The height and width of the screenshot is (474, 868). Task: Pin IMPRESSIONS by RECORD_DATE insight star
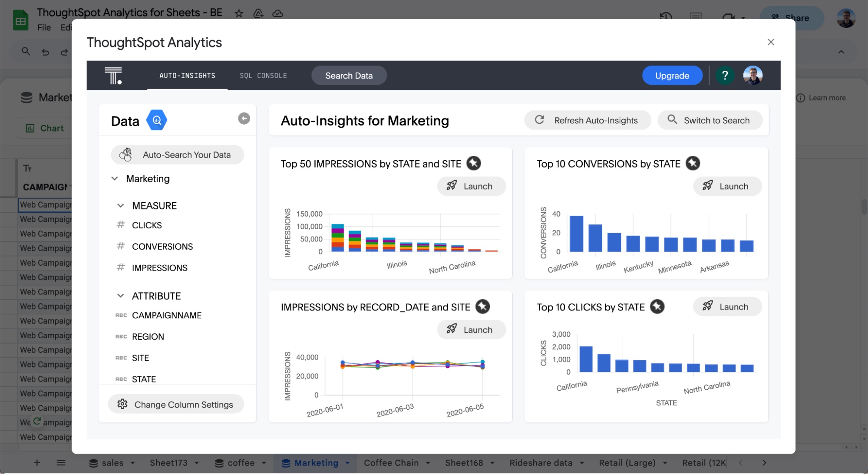[x=482, y=306]
